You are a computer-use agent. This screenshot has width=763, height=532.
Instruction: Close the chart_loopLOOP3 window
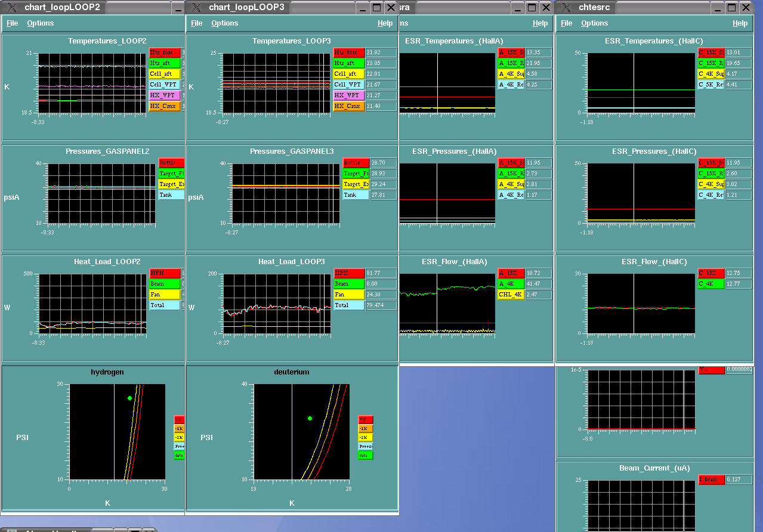click(x=391, y=8)
